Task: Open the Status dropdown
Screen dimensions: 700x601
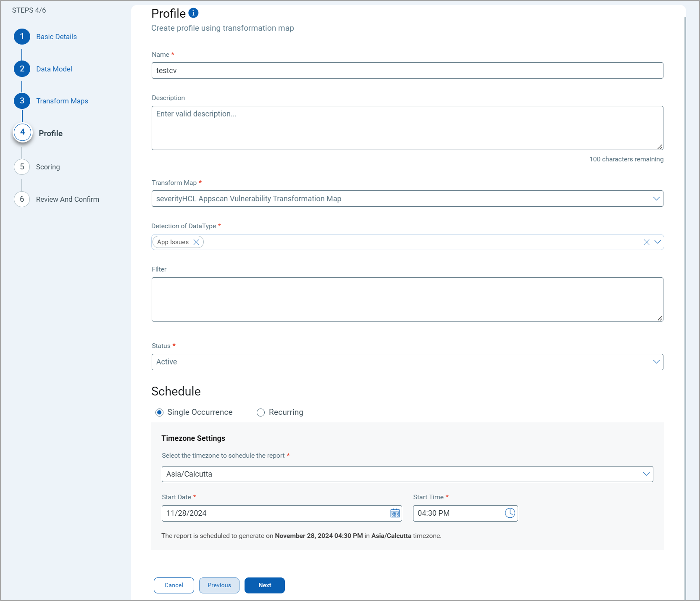Action: tap(656, 362)
